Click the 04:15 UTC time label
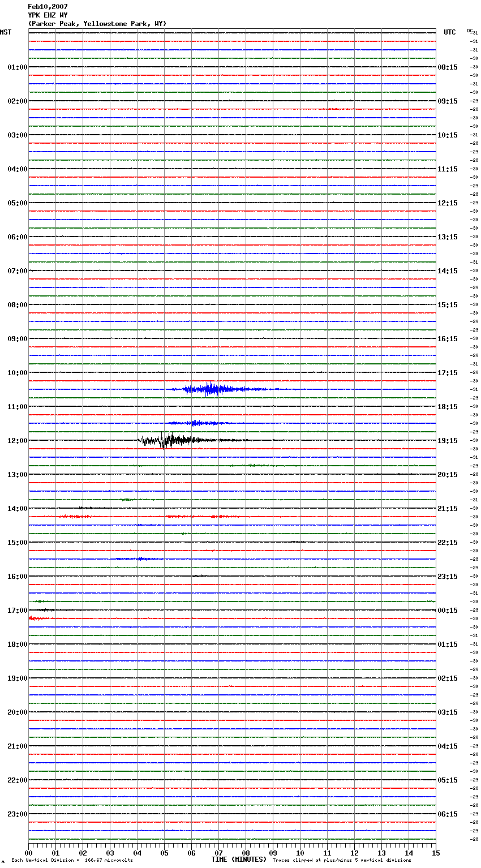The image size is (481, 868). (x=448, y=746)
